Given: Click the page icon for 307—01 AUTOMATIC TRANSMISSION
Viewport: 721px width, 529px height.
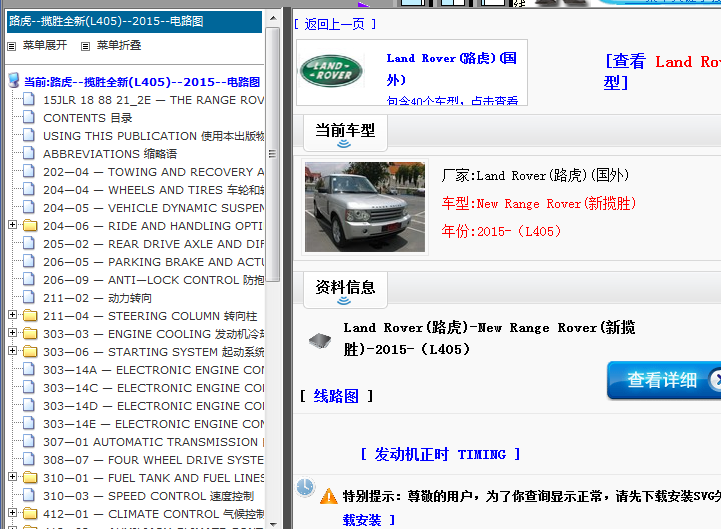Looking at the screenshot, I should click(29, 441).
